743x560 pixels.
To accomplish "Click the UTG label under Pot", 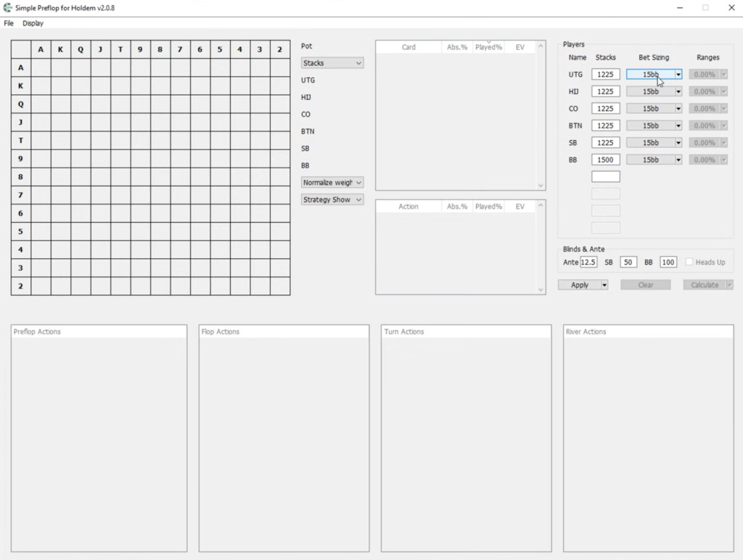I will point(308,80).
